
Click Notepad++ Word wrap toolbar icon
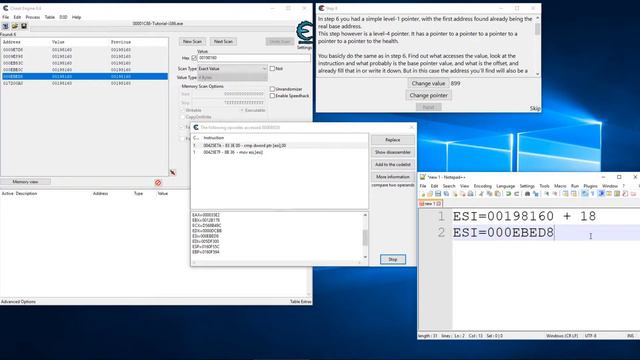584,194
